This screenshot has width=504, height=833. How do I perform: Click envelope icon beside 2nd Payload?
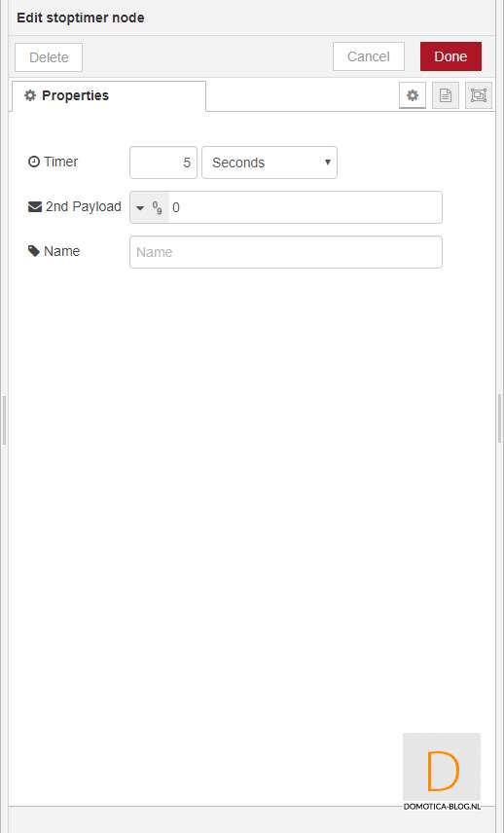[x=35, y=206]
